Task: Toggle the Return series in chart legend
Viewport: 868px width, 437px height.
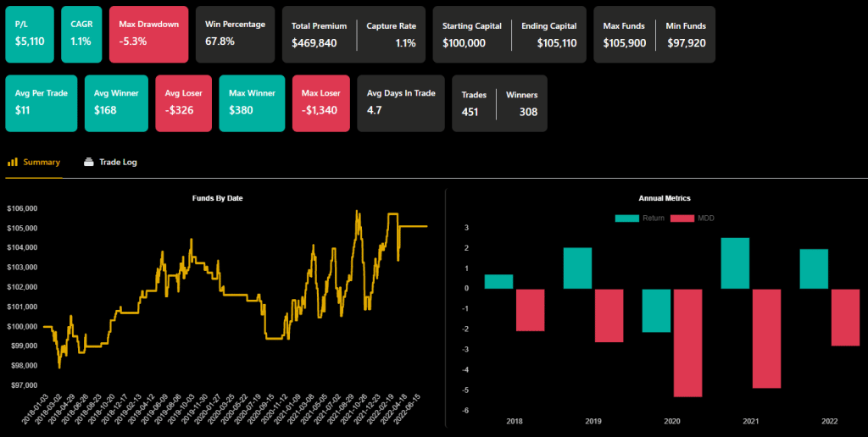Action: click(x=653, y=218)
